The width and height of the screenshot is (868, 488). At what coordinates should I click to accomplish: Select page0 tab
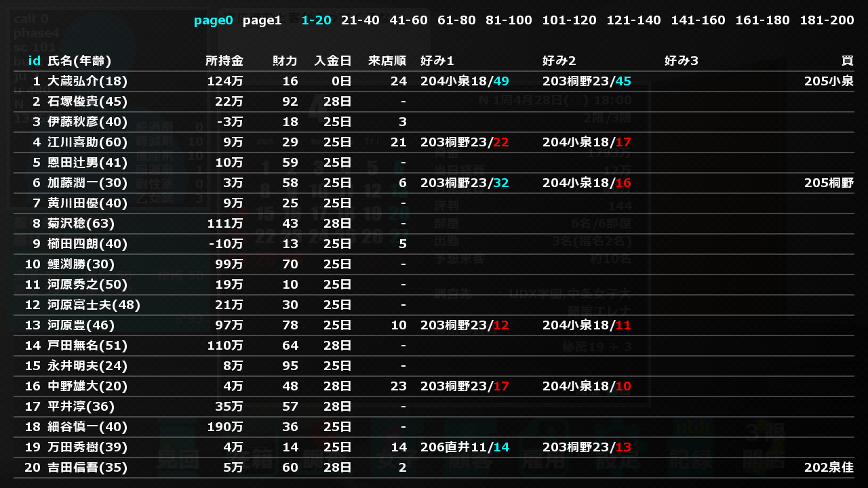(x=213, y=20)
